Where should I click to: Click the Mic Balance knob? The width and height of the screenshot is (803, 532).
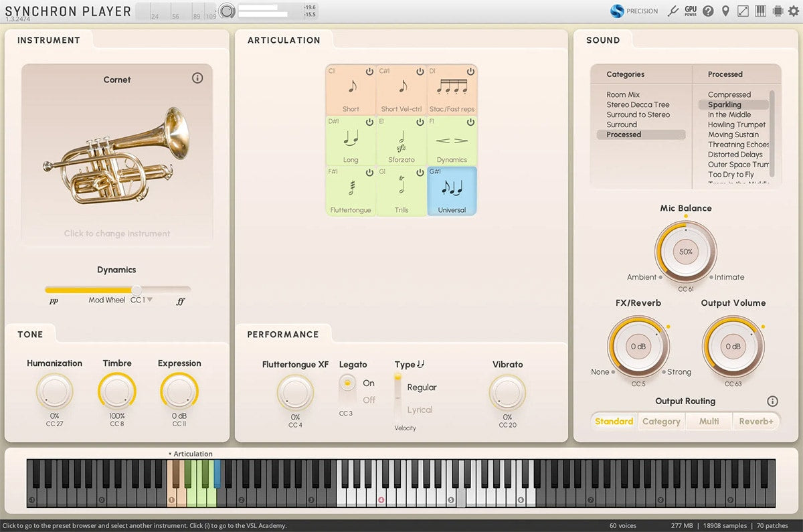[x=686, y=252]
